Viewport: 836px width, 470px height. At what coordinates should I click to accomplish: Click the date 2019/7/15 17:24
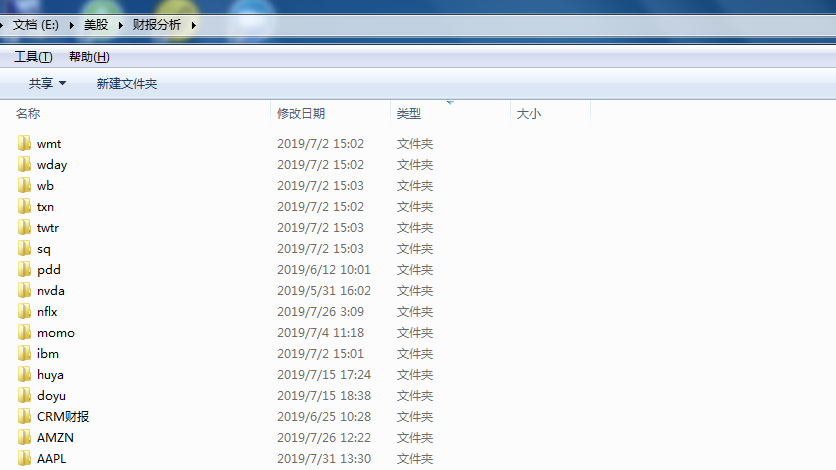[x=324, y=375]
